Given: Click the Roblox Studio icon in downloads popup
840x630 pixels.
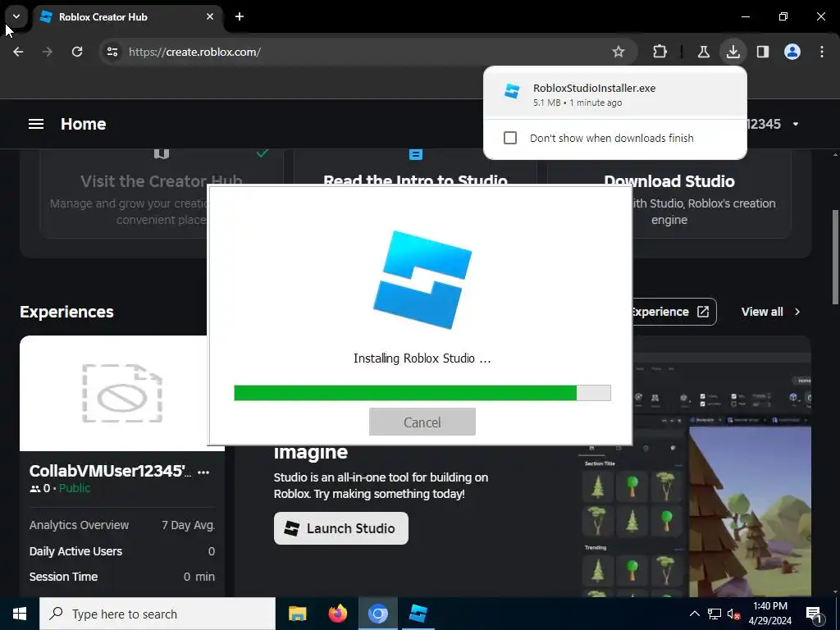Looking at the screenshot, I should (512, 92).
